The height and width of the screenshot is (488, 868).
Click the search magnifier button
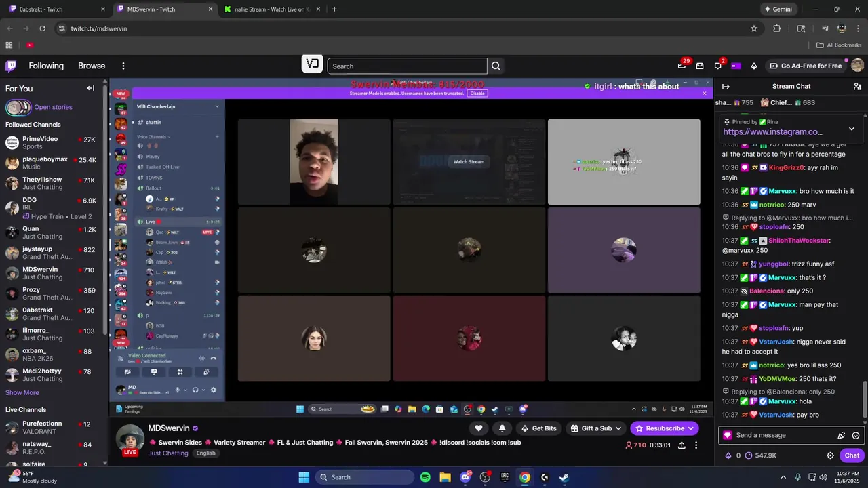point(496,66)
